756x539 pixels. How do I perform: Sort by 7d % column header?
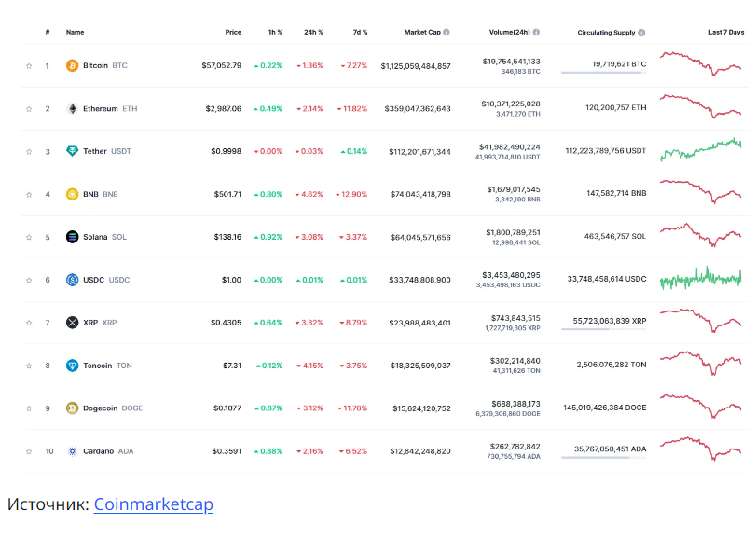[x=360, y=33]
